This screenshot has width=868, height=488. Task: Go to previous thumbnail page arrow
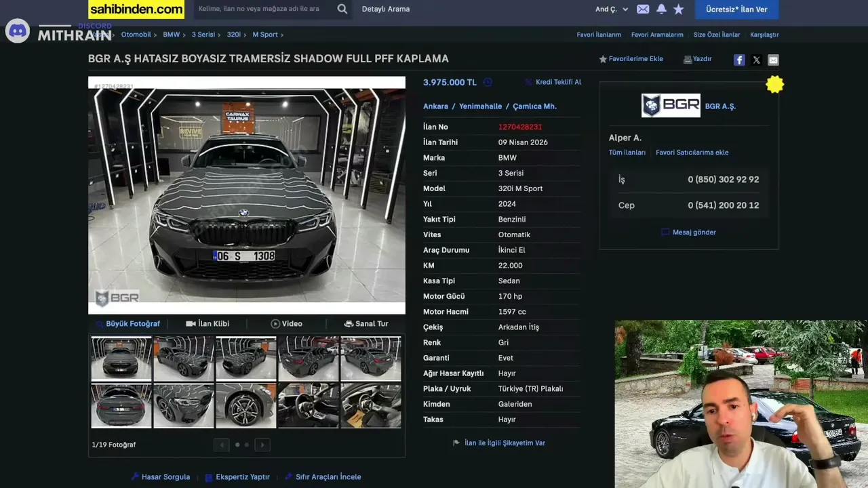click(x=221, y=445)
